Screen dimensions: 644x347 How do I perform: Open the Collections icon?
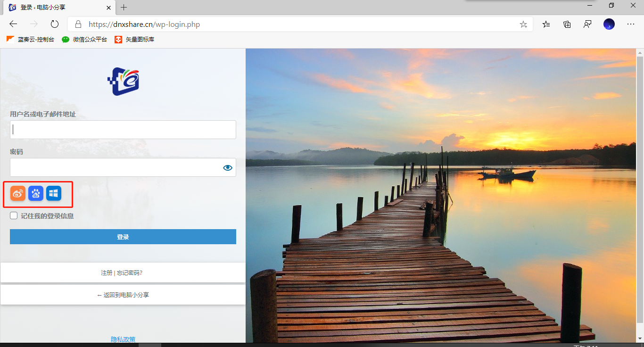coord(567,24)
